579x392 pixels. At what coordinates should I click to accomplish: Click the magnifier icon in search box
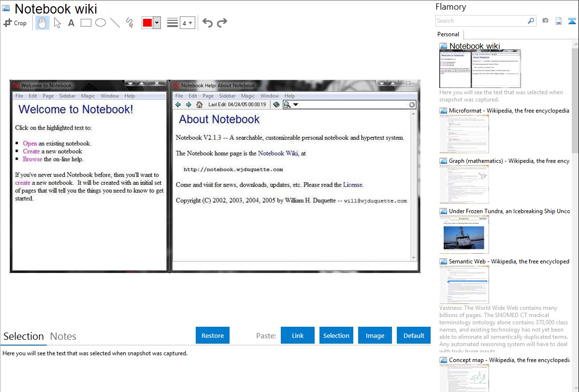531,21
